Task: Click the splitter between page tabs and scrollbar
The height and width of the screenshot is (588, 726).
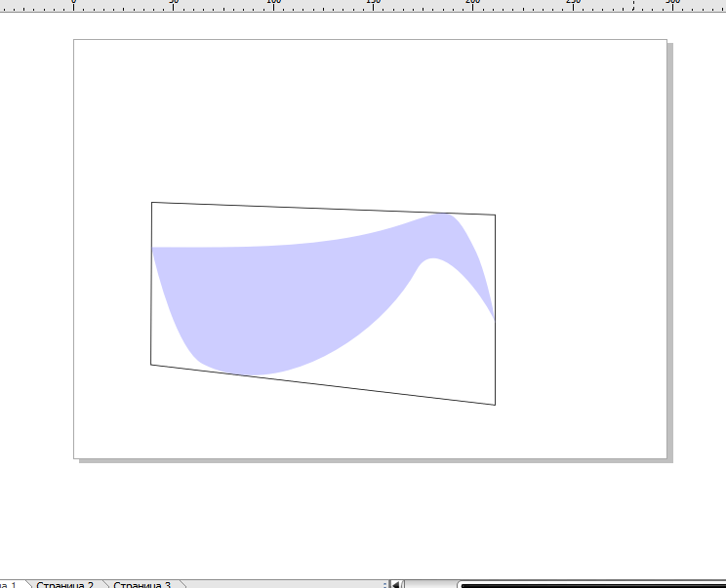Action: pos(386,584)
